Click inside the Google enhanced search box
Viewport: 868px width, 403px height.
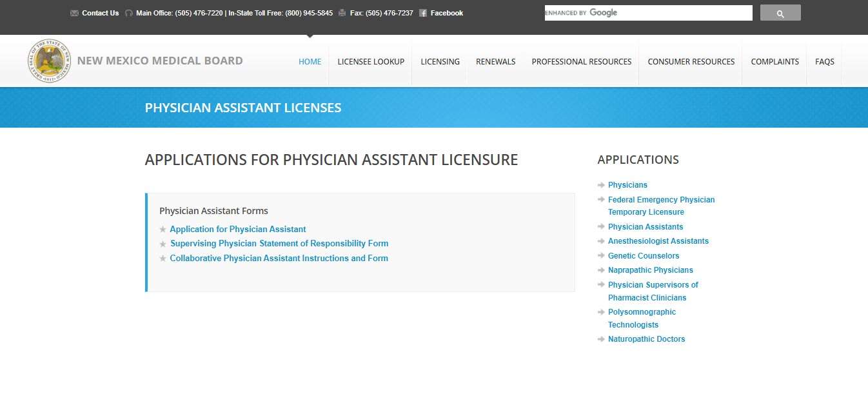pos(647,12)
